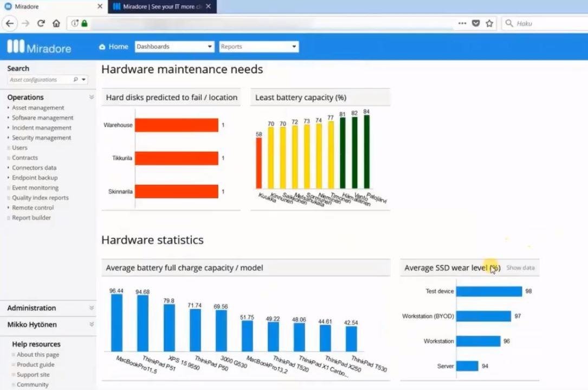Open the Reports dropdown

pos(259,47)
